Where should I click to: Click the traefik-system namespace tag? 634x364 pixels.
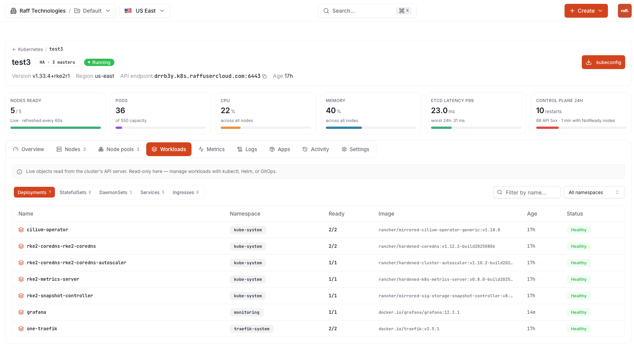coord(252,329)
